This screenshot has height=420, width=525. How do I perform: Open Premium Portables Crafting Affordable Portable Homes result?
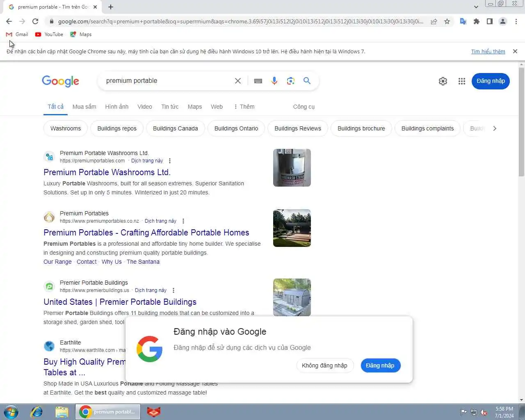point(146,233)
